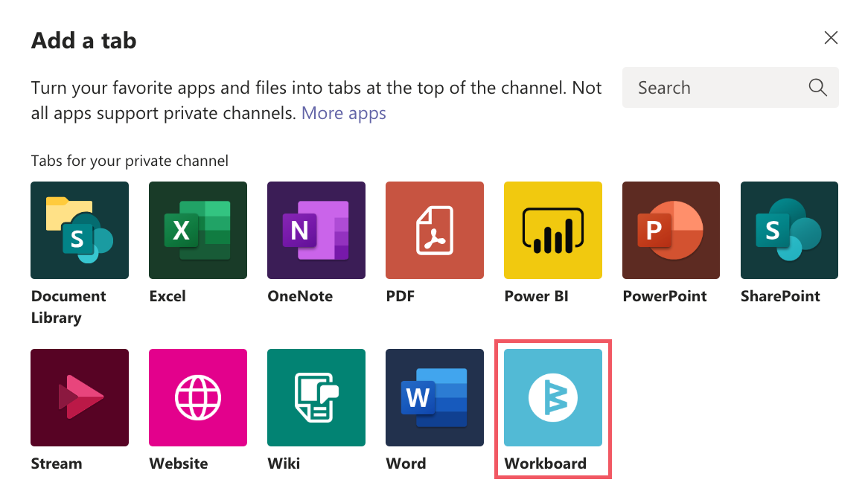Choose the OneNote app icon

[x=316, y=230]
